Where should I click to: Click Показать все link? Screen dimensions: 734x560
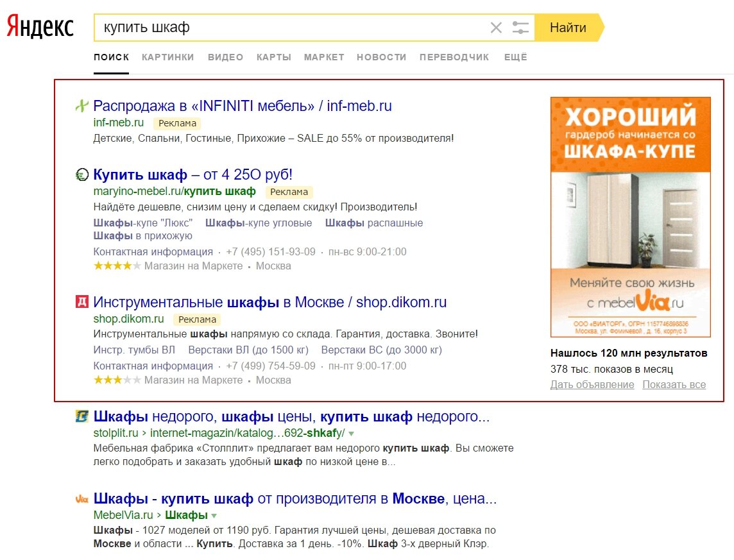674,385
